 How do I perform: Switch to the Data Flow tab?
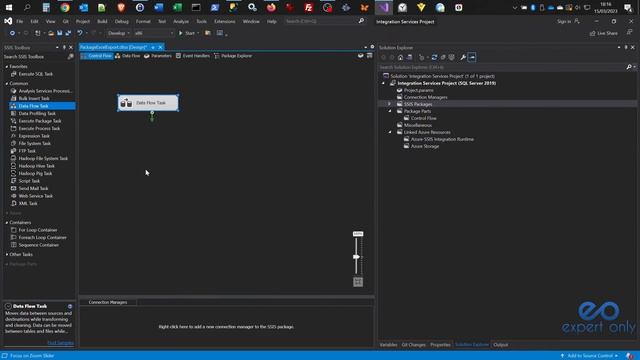tap(127, 56)
